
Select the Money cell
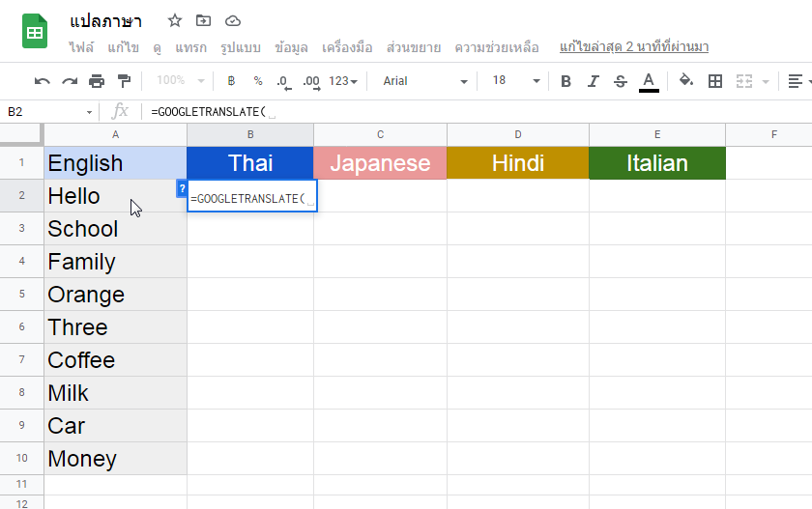(x=115, y=459)
